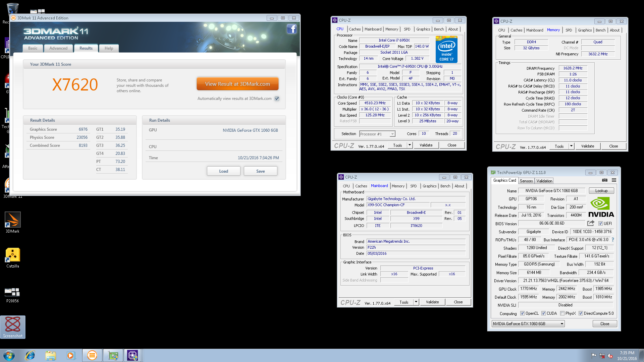This screenshot has width=644, height=362.
Task: Toggle the UEFI checkbox in GPU-Z
Action: 601,224
